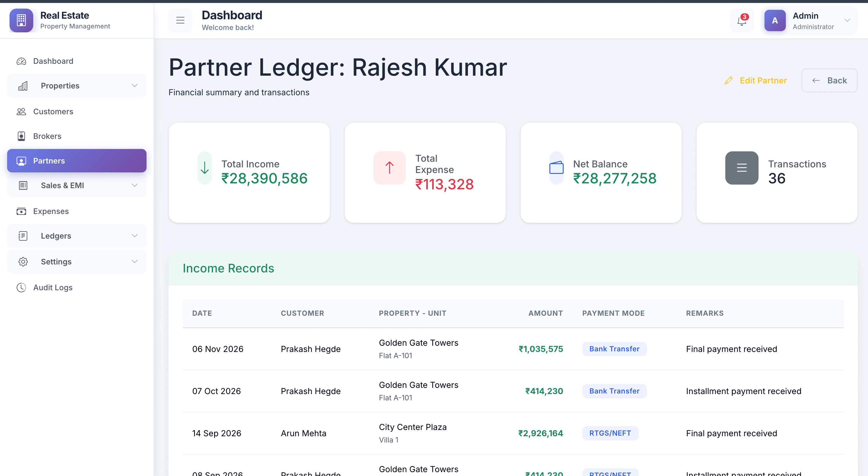Screen dimensions: 868x476
Task: Click the notification bell icon
Action: tap(741, 21)
